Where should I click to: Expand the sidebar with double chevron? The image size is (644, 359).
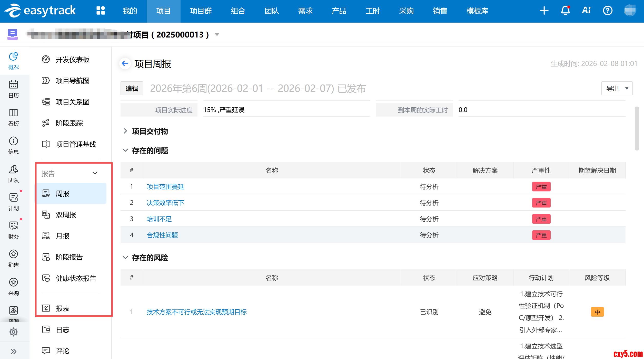point(13,351)
